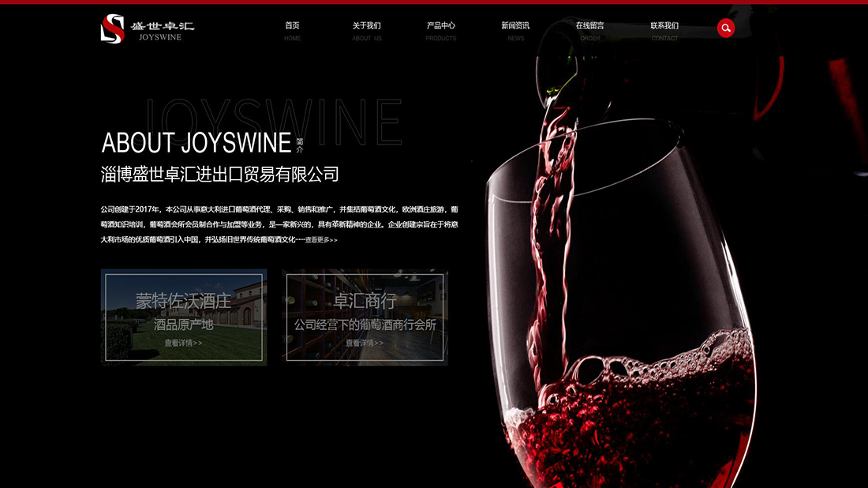Click the 公司经营下的葡萄酒商行会所 subtitle
This screenshot has height=488, width=868.
(x=365, y=325)
